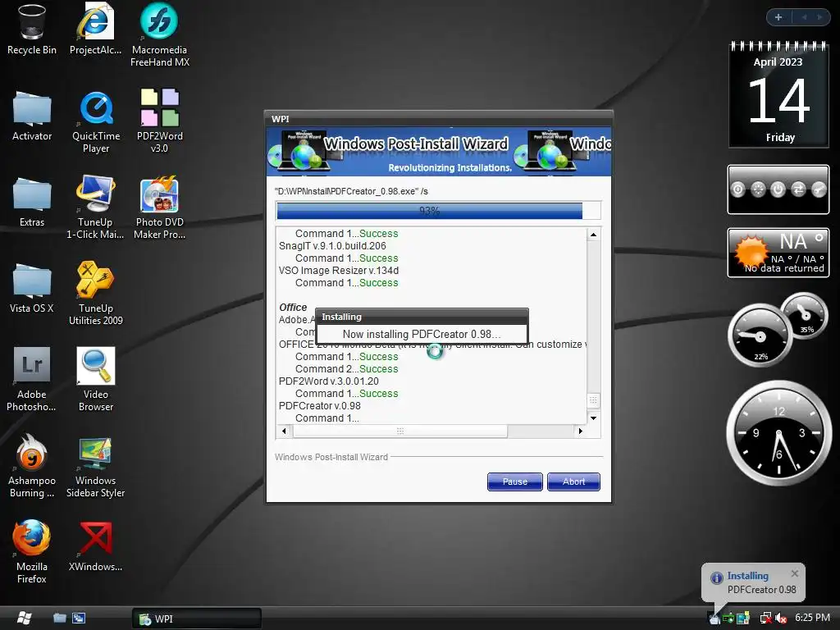Viewport: 840px width, 630px height.
Task: Click the 6:25 PM taskbar clock
Action: click(812, 618)
